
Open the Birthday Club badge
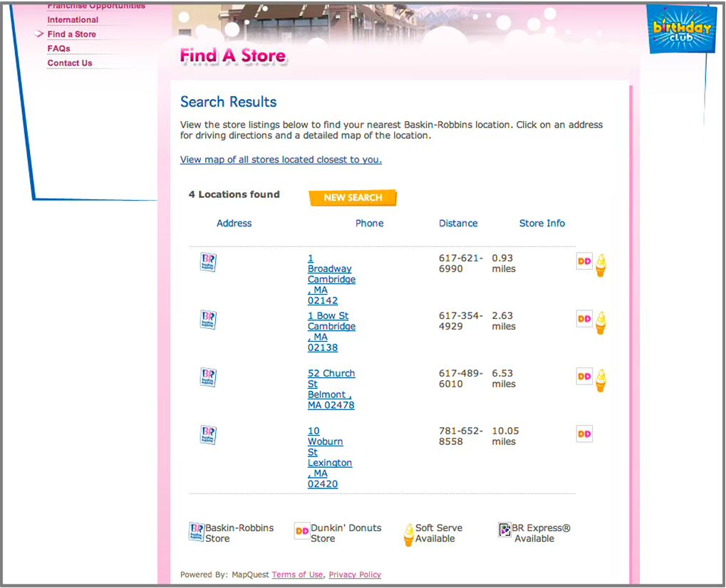(x=681, y=30)
